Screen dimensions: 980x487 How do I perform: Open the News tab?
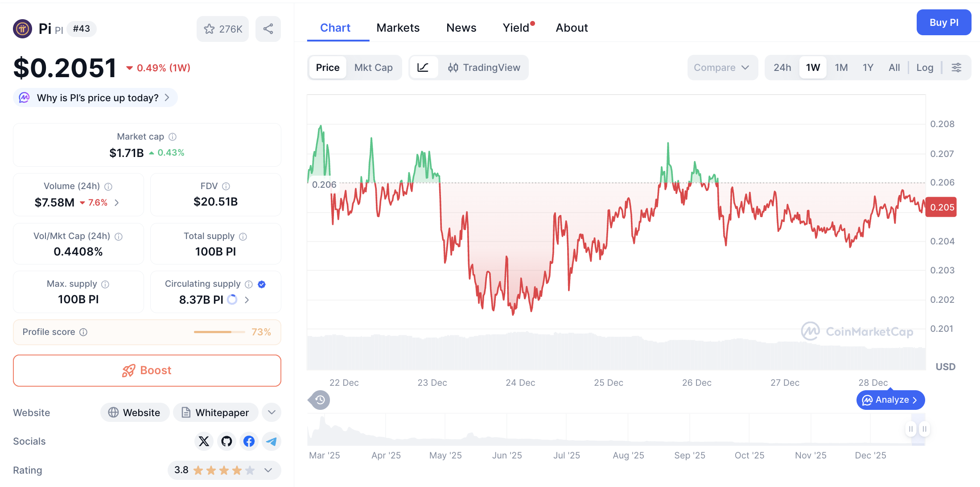(461, 27)
